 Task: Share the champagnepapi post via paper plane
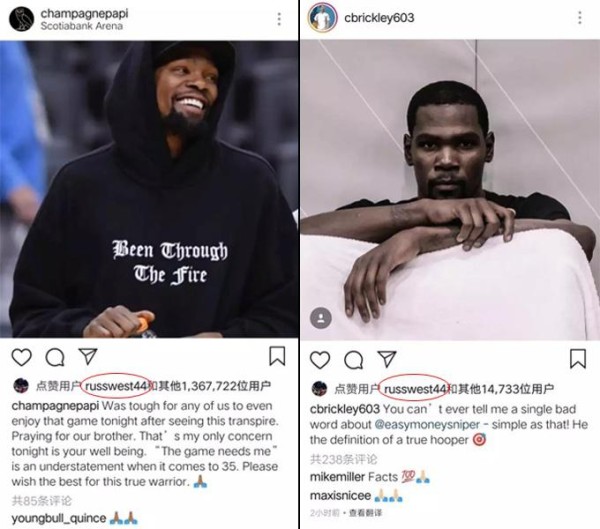point(88,356)
